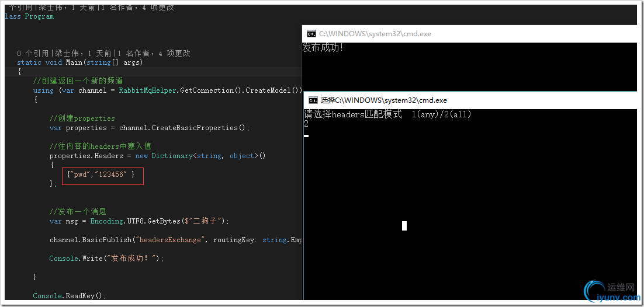Click 'CreateModel' method call
644x307 pixels.
pyautogui.click(x=268, y=90)
